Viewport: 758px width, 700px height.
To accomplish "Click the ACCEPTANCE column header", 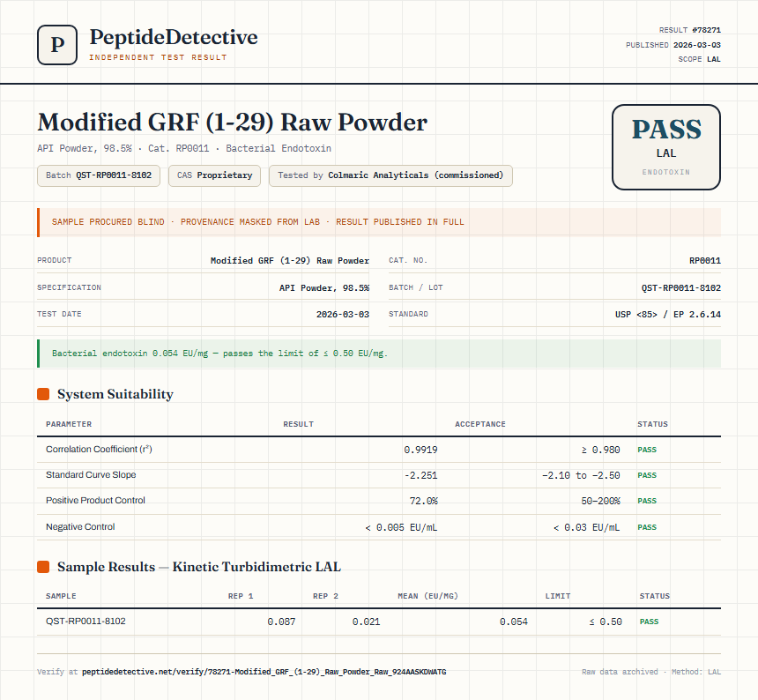I will pyautogui.click(x=480, y=424).
